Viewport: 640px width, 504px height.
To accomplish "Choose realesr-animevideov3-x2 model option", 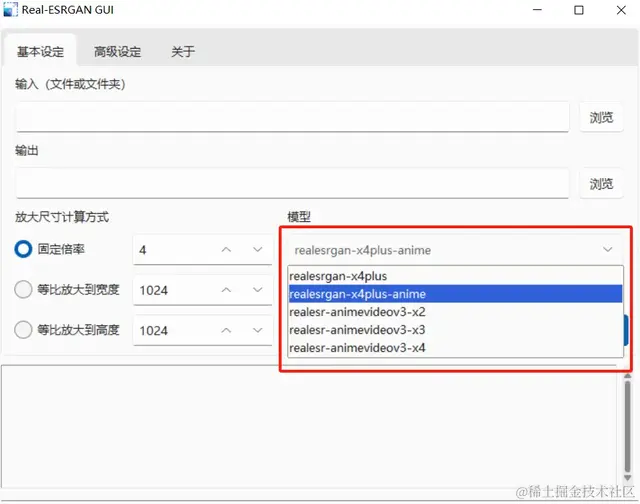I will point(456,312).
